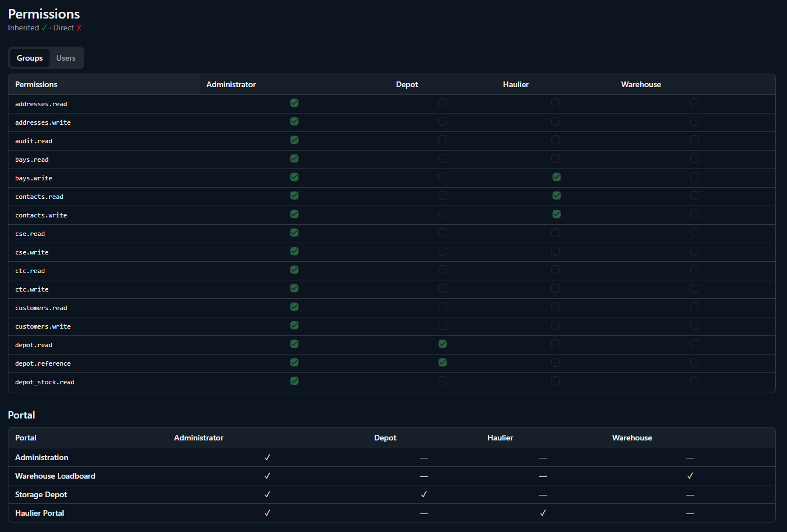The width and height of the screenshot is (787, 532).
Task: Click the Administrator column header in Permissions table
Action: (x=231, y=84)
